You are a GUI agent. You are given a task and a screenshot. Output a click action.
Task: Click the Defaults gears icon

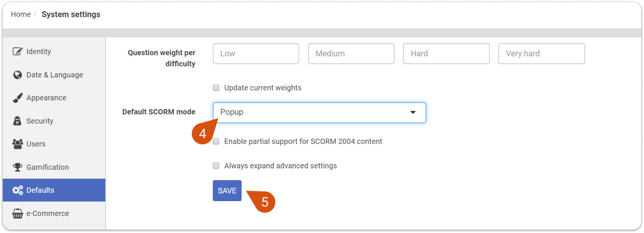[x=17, y=190]
